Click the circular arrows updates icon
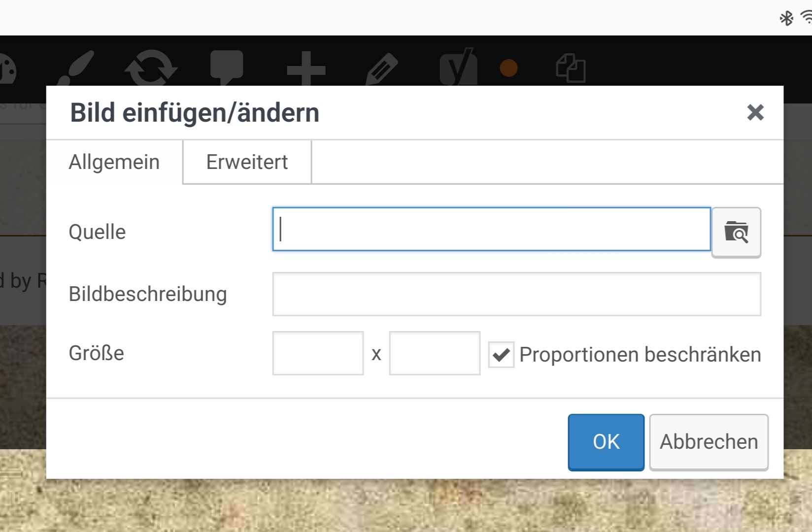Screen dimensions: 812x532 [x=151, y=68]
